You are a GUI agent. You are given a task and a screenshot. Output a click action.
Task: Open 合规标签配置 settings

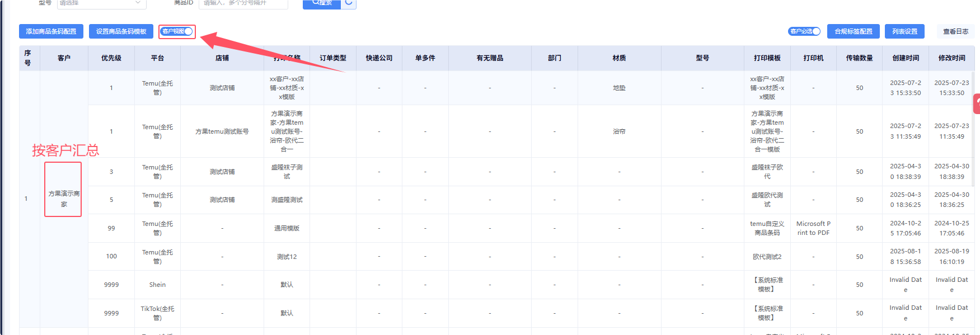(853, 31)
